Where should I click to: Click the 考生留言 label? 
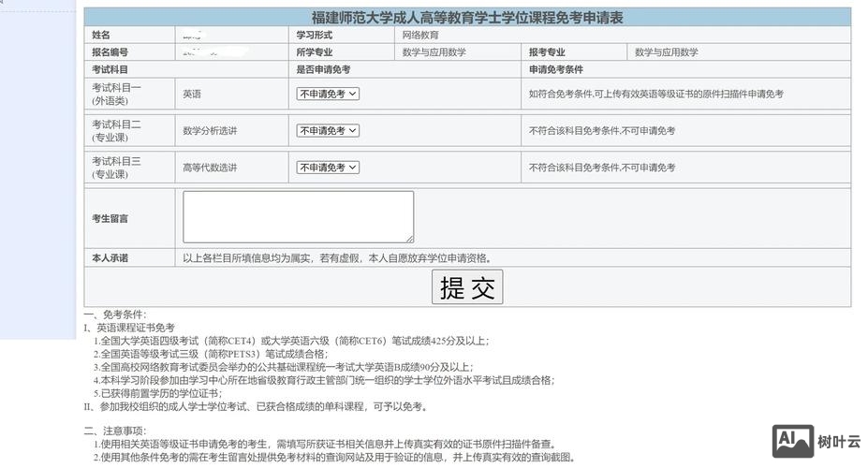(x=110, y=218)
